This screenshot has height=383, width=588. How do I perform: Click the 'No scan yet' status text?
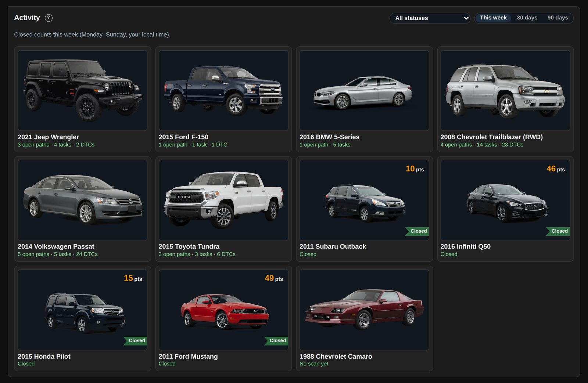[314, 364]
